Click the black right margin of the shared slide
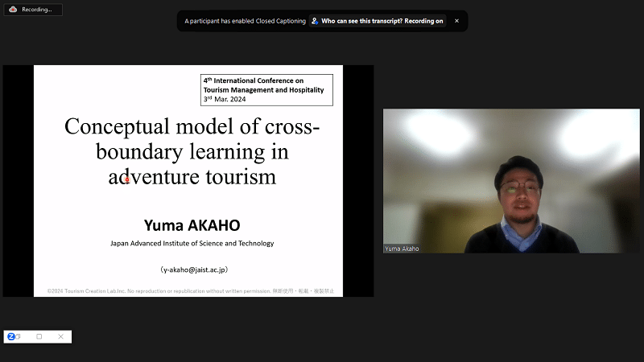 click(358, 181)
